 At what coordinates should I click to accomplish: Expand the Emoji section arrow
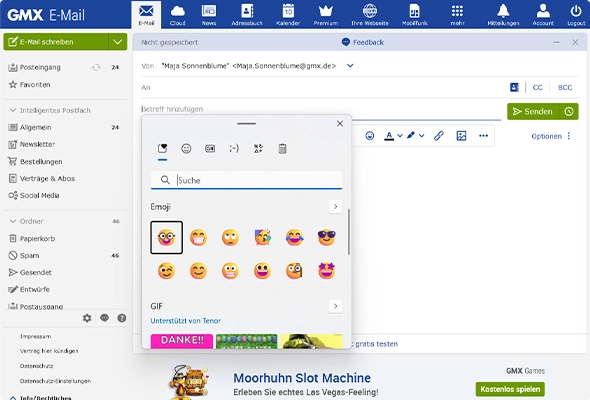pos(335,207)
